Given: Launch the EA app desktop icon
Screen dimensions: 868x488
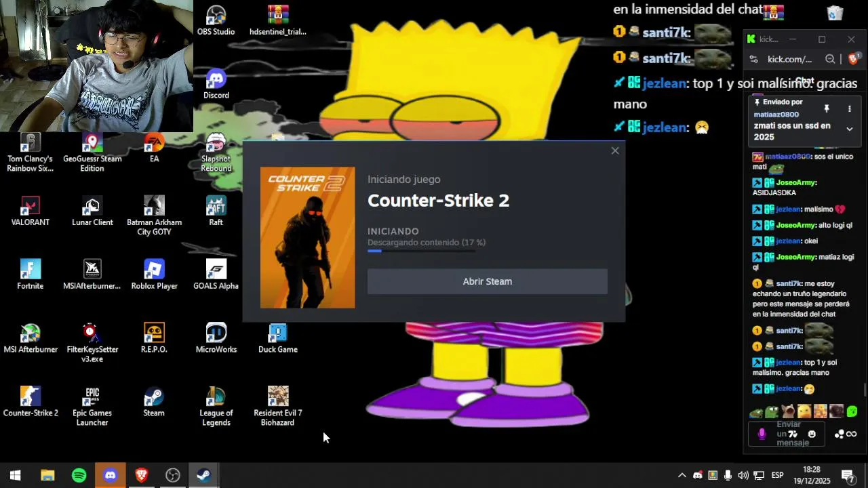Looking at the screenshot, I should [x=154, y=148].
